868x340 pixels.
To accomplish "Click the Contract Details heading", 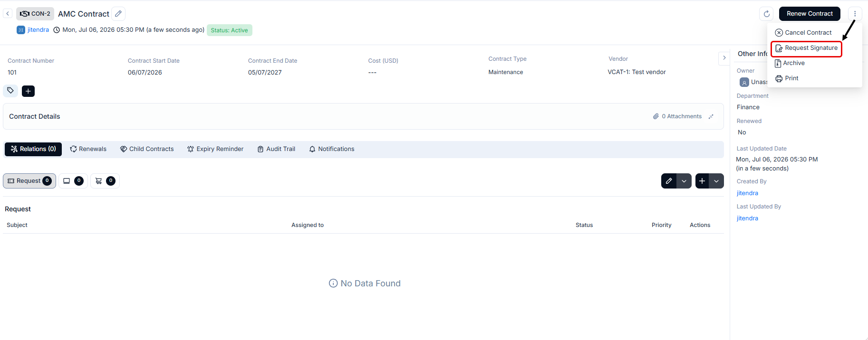I will tap(35, 116).
